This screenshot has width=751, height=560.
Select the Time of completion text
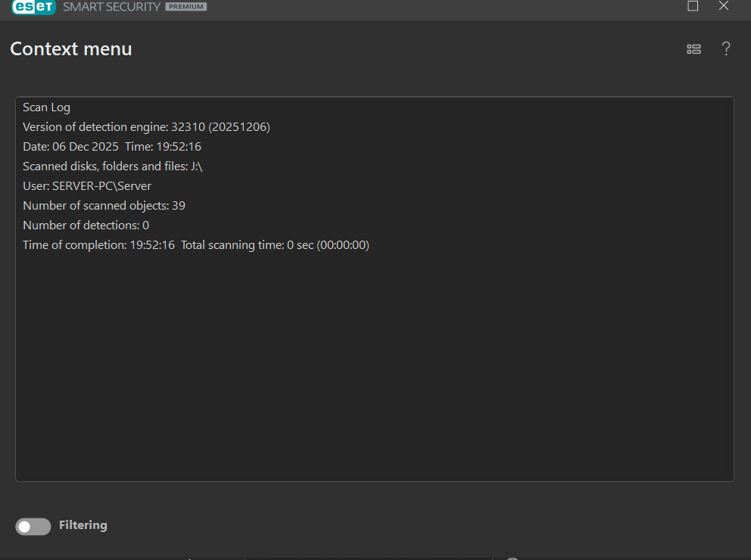pyautogui.click(x=98, y=245)
